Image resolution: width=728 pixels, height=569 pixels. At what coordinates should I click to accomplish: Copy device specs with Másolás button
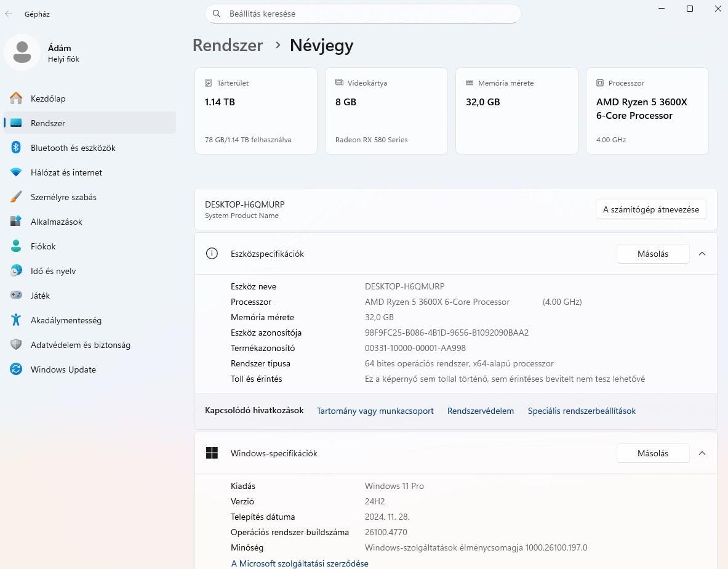653,254
